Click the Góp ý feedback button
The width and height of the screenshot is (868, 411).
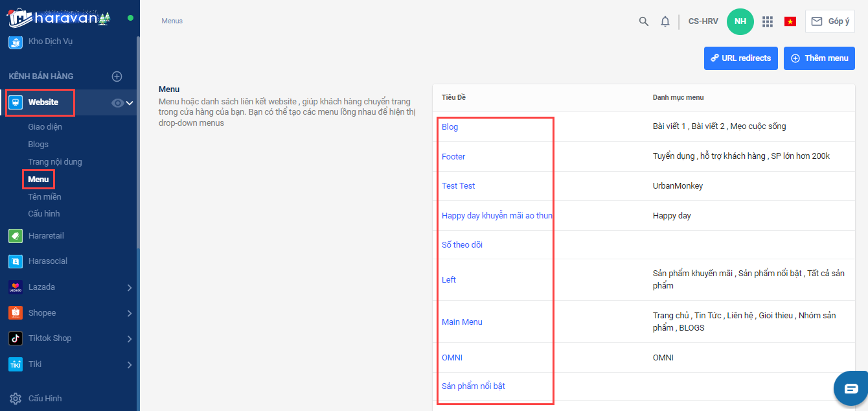tap(830, 21)
